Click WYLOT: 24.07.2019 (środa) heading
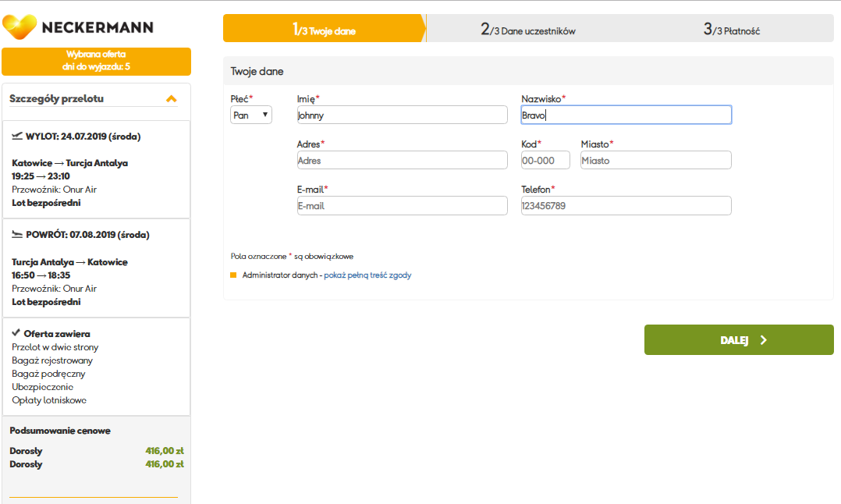This screenshot has height=504, width=841. (x=83, y=137)
